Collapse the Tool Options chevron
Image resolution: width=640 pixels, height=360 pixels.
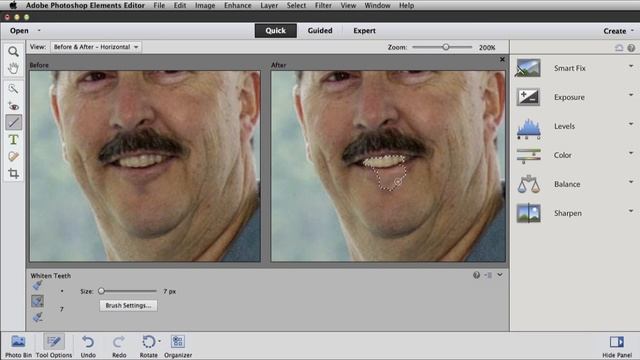pos(500,275)
